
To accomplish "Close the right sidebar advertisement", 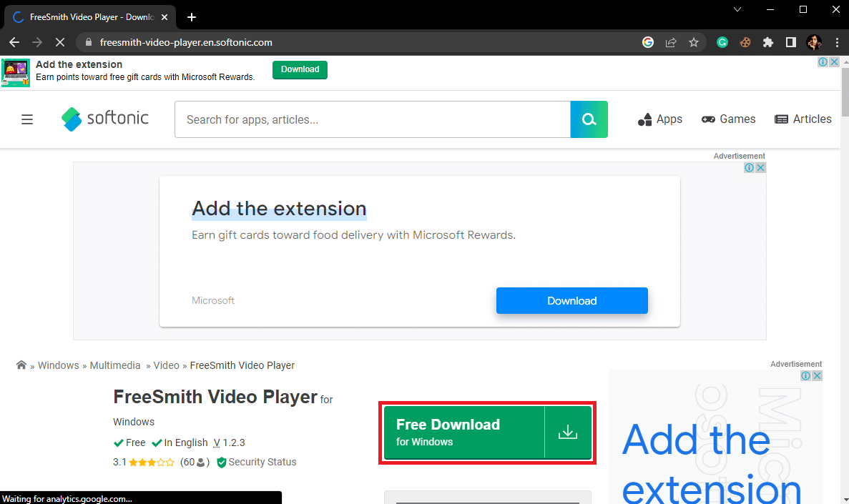I will click(817, 376).
